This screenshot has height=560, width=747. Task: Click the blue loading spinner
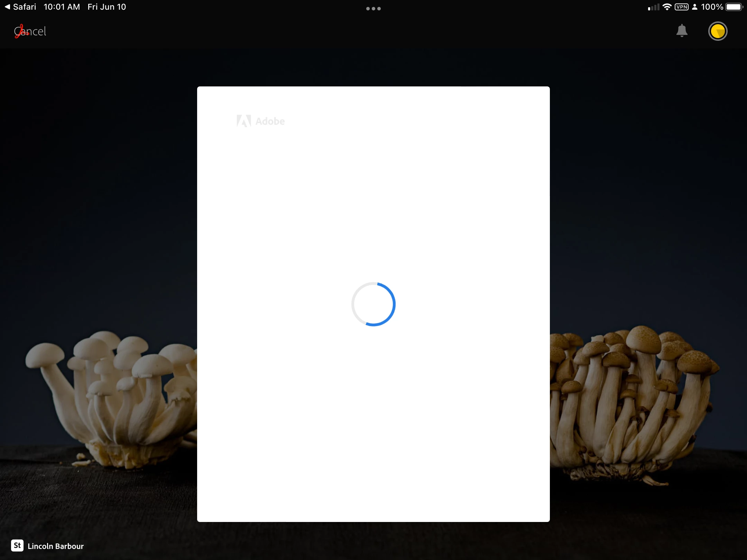coord(373,304)
